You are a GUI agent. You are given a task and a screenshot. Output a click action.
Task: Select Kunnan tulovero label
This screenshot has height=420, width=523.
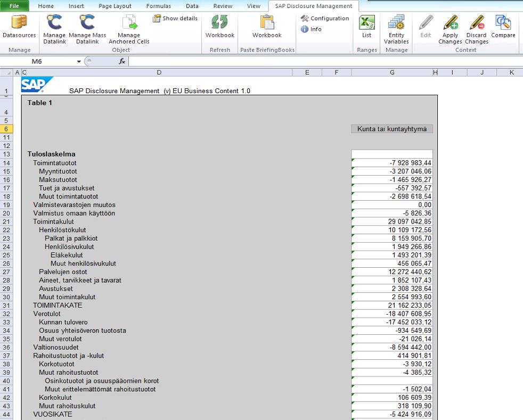pos(63,322)
